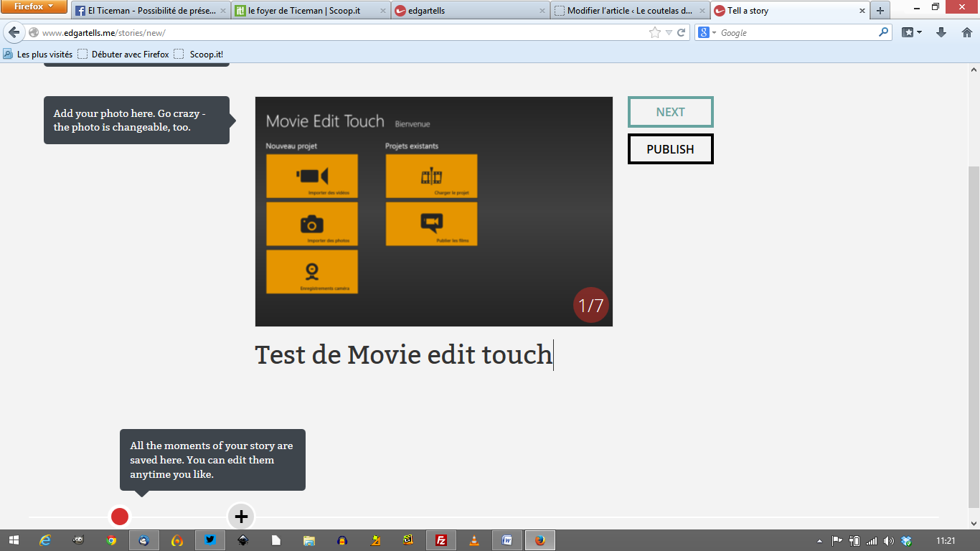
Task: Open the search engine selector dropdown
Action: tap(708, 32)
